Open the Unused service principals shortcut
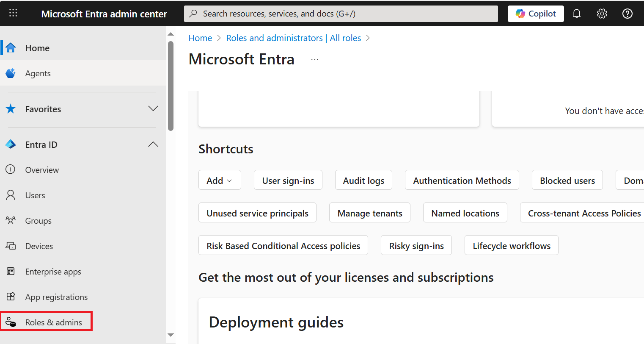Viewport: 644px width, 344px height. [x=257, y=213]
